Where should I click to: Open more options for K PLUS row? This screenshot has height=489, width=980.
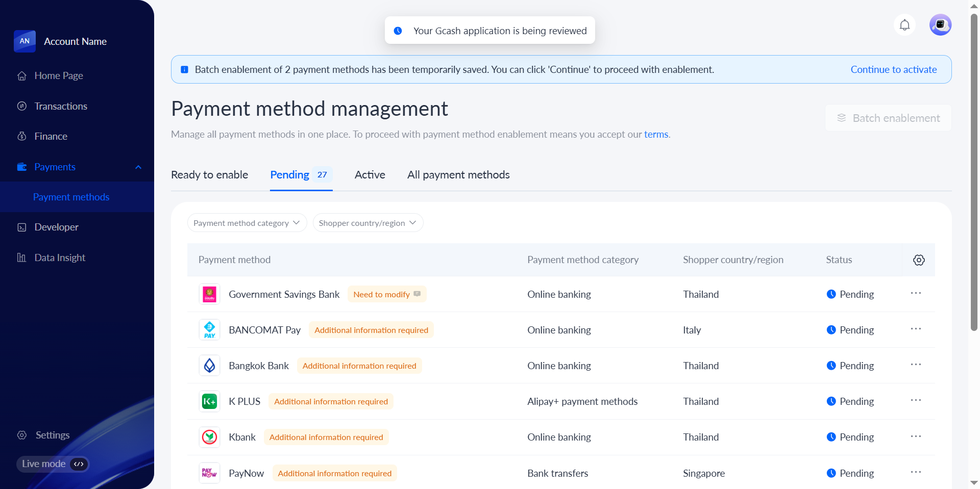tap(916, 401)
